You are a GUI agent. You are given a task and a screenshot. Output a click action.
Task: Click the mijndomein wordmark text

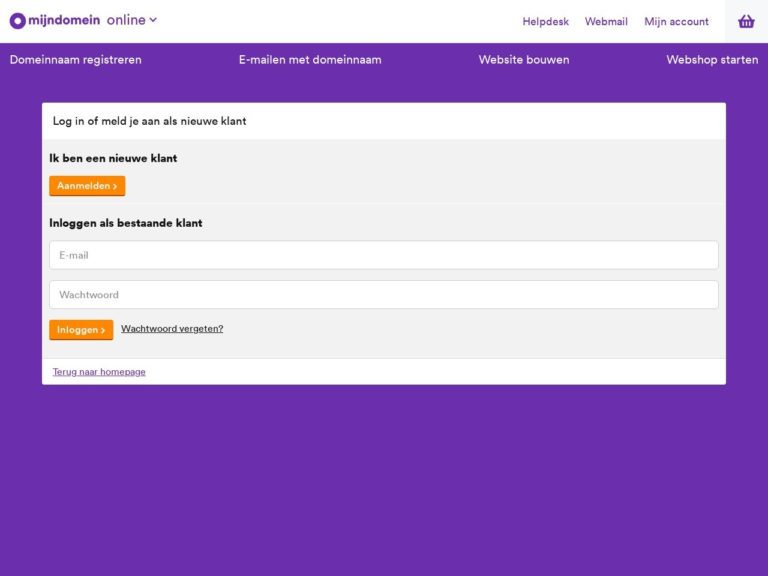(64, 20)
